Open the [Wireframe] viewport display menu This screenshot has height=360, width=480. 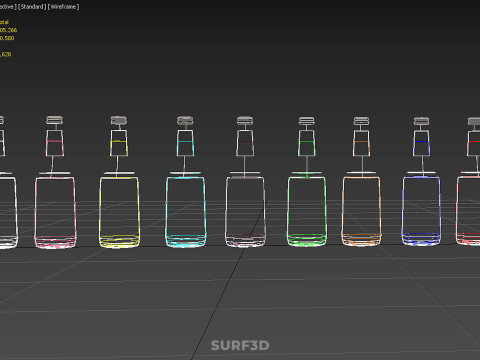64,7
